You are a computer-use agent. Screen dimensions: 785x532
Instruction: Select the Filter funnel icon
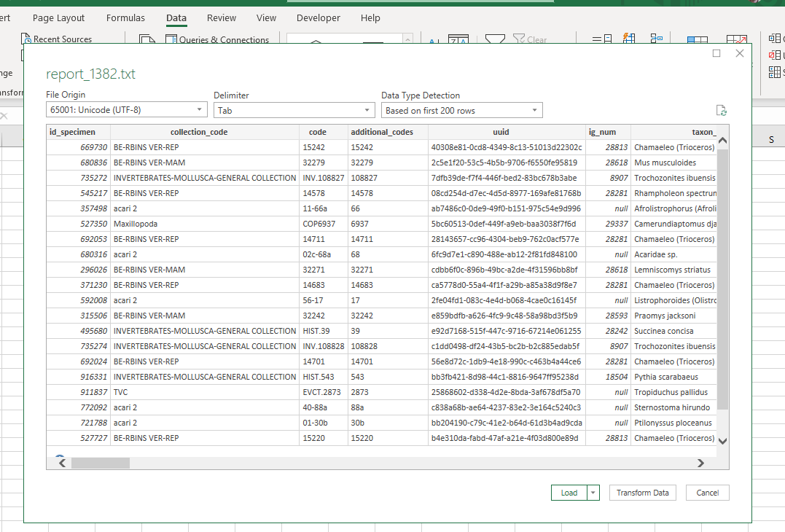(495, 38)
